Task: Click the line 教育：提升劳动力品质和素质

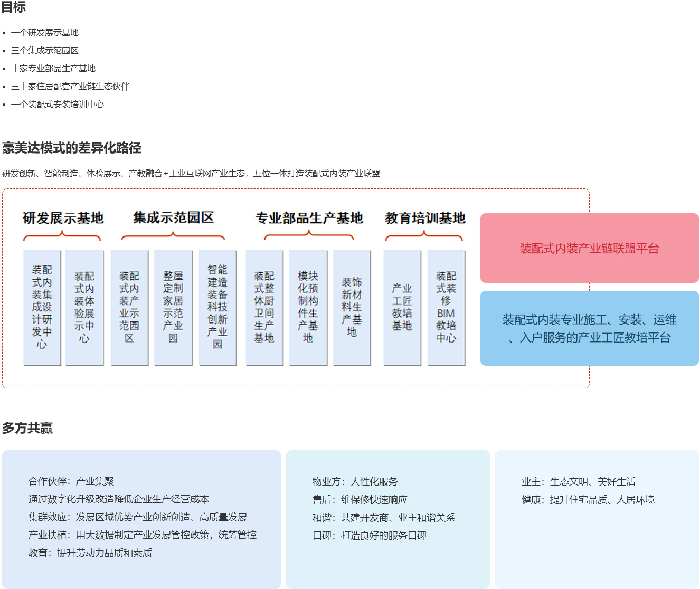Action: click(90, 553)
